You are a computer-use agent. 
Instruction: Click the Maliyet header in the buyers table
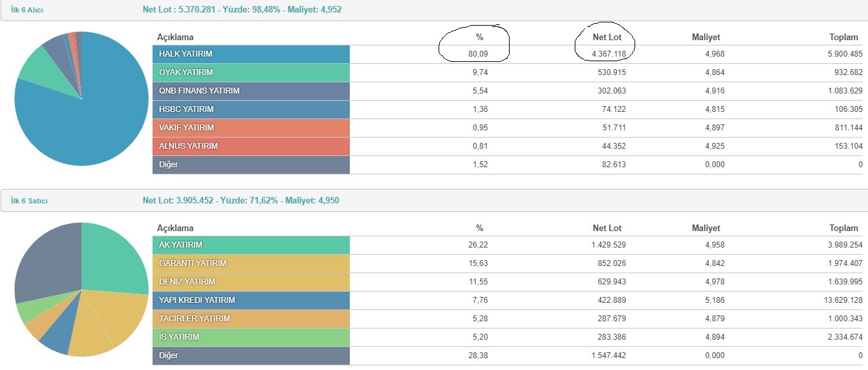(706, 38)
